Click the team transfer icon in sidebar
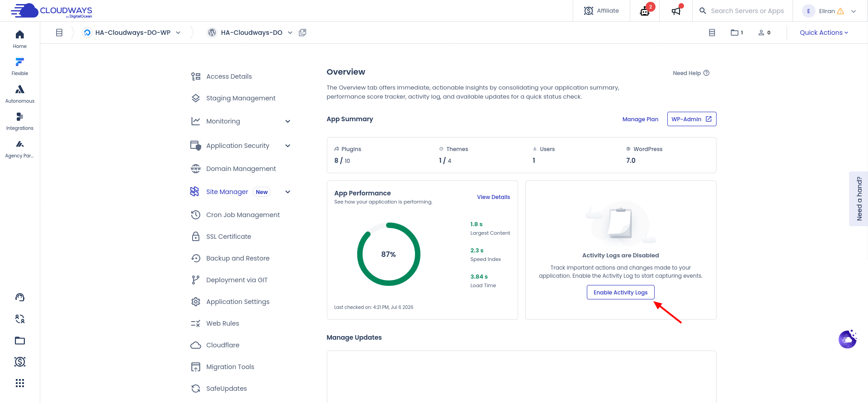Viewport: 868px width, 403px height. (x=20, y=319)
